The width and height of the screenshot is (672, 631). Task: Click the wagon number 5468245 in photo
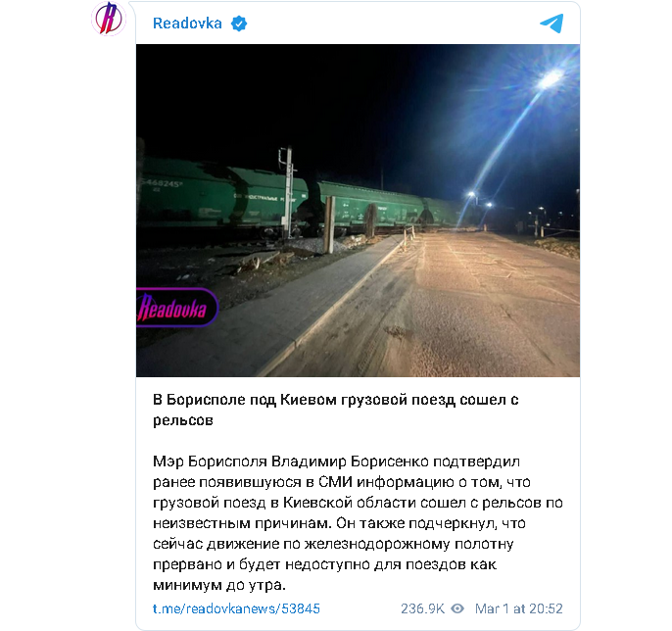click(161, 183)
